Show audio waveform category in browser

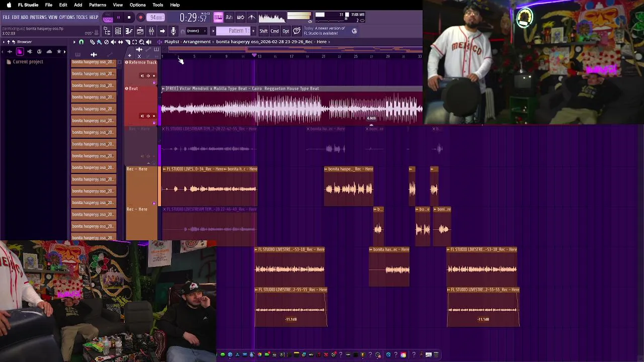click(10, 52)
